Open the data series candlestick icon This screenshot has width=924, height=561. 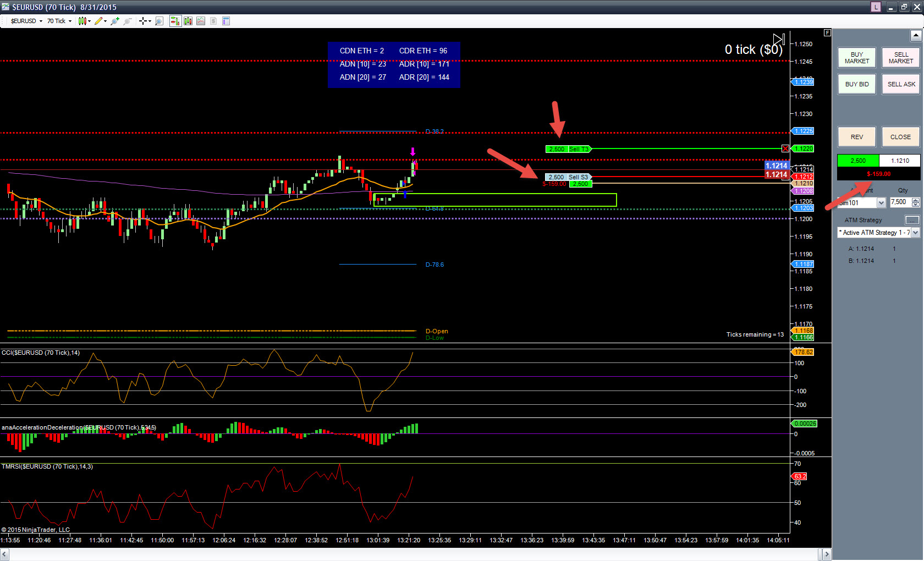(188, 21)
